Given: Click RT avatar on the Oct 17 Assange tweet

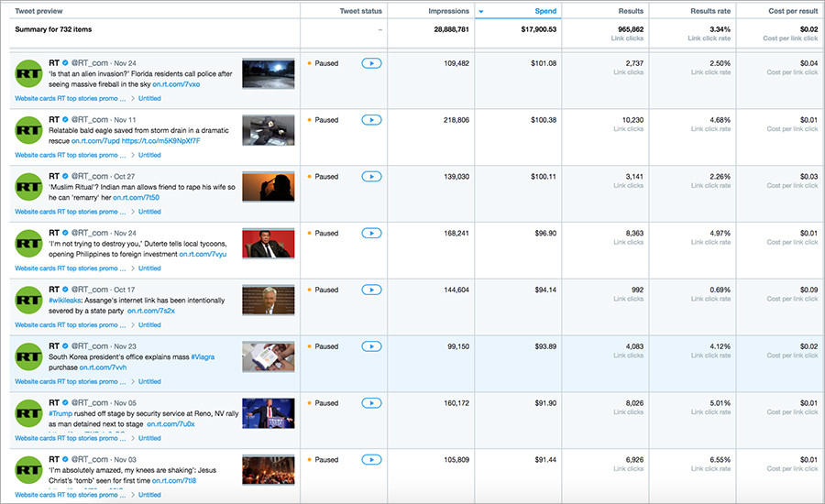Looking at the screenshot, I should coord(28,300).
